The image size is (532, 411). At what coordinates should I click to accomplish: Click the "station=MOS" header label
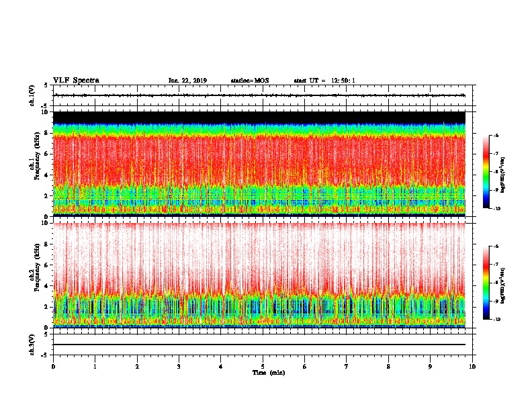point(250,81)
